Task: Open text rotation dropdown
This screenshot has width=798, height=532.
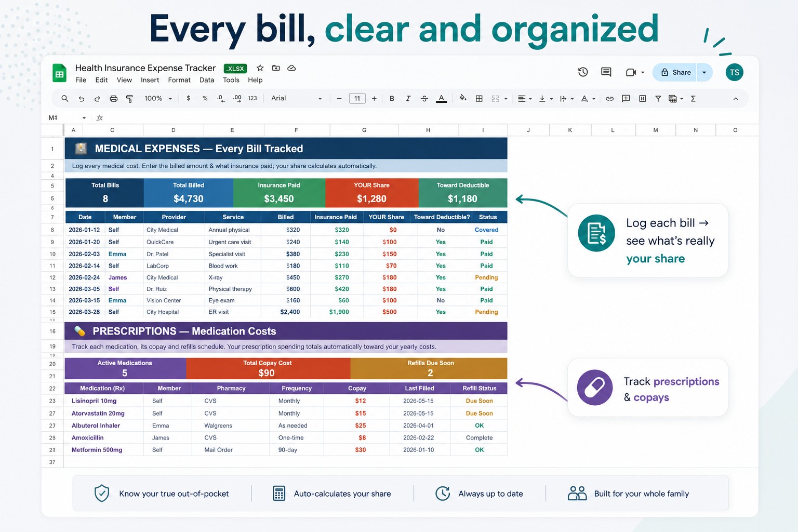Action: point(588,98)
